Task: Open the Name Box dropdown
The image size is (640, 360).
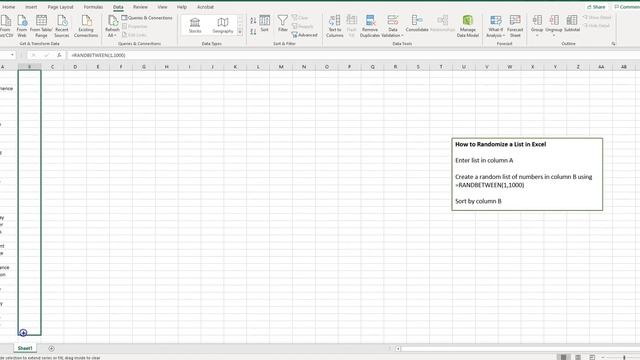Action: pyautogui.click(x=12, y=55)
